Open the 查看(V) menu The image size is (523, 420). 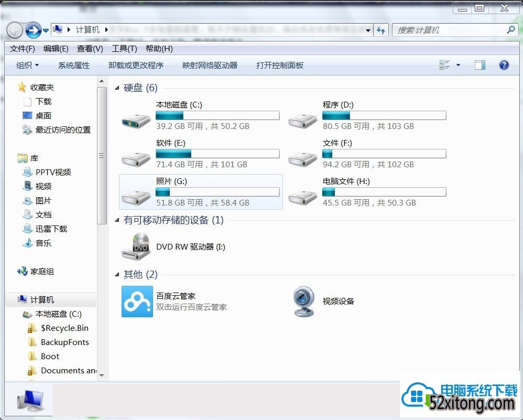90,49
